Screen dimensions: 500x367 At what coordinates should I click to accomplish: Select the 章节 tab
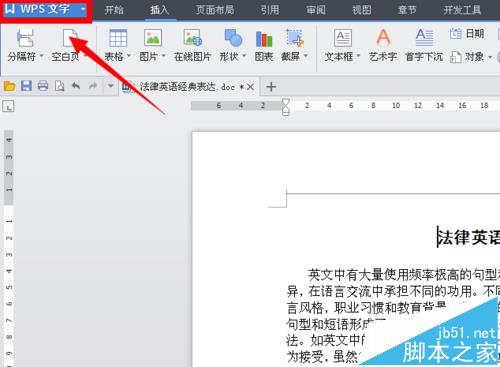point(407,10)
